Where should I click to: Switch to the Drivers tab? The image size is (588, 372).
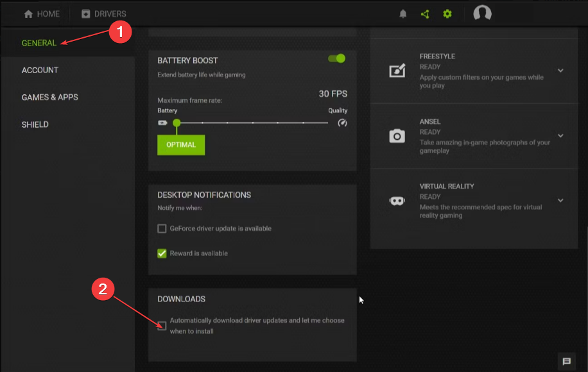pyautogui.click(x=104, y=14)
